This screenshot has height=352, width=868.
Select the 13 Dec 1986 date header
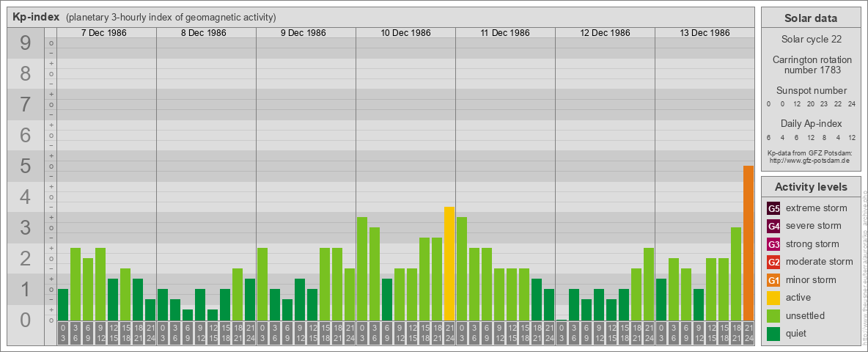tap(704, 33)
